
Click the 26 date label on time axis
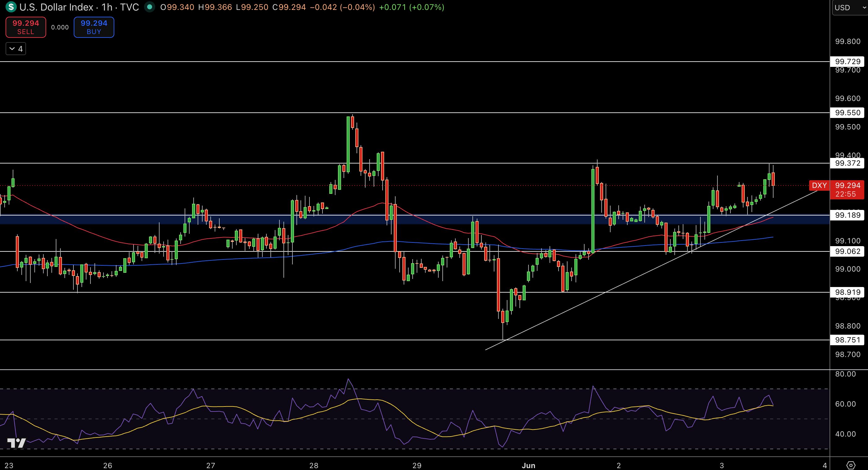coord(107,465)
